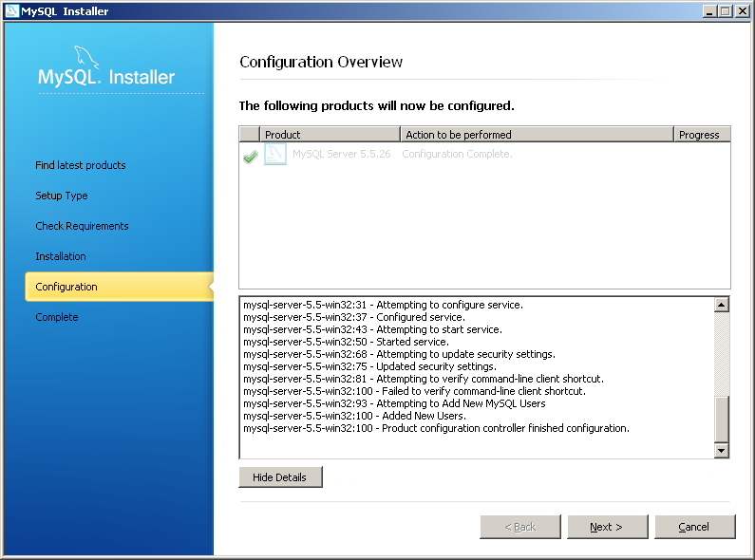
Task: Click the Progress column header
Action: (x=702, y=135)
